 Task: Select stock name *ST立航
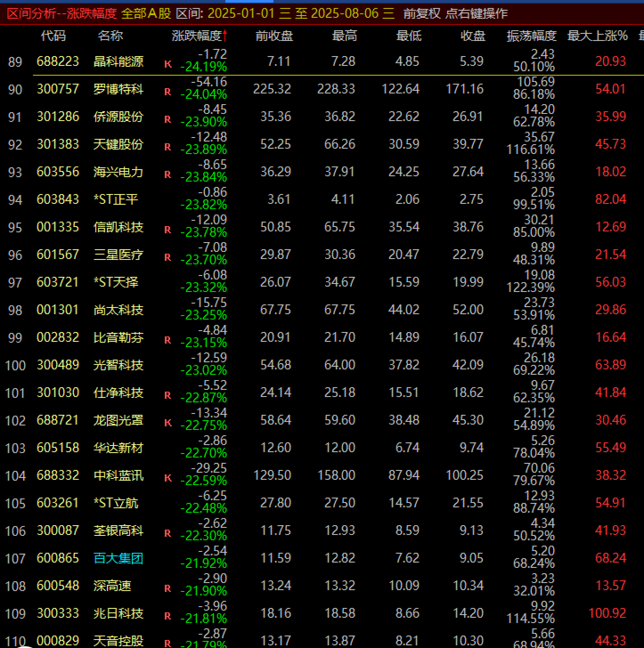tap(116, 503)
